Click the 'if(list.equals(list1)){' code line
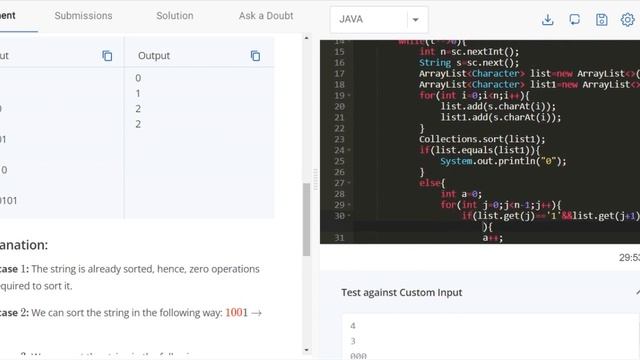The height and width of the screenshot is (360, 640). (x=480, y=150)
